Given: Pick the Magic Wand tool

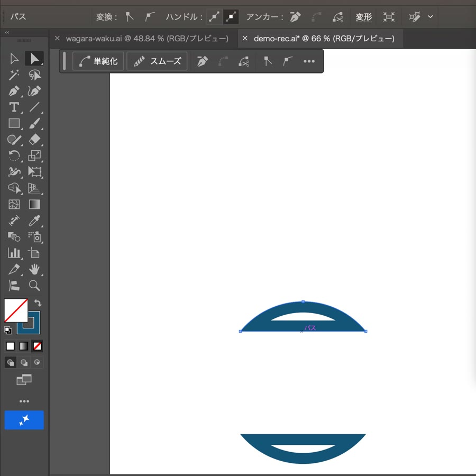Looking at the screenshot, I should click(x=14, y=75).
